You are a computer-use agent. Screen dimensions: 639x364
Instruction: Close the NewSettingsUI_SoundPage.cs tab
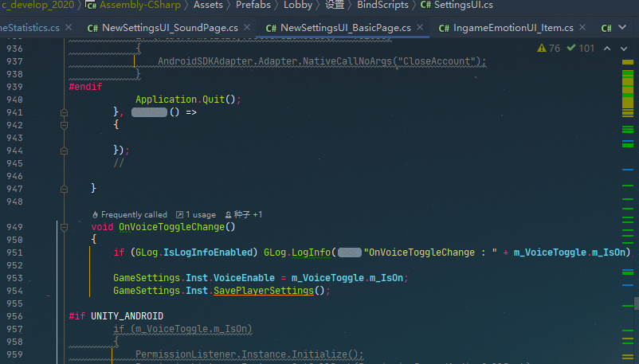(247, 28)
